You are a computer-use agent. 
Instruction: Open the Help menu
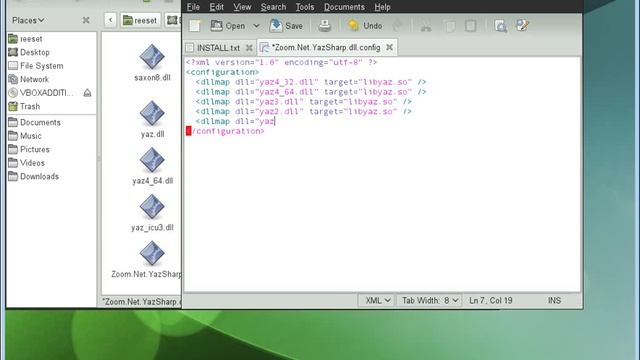(382, 7)
